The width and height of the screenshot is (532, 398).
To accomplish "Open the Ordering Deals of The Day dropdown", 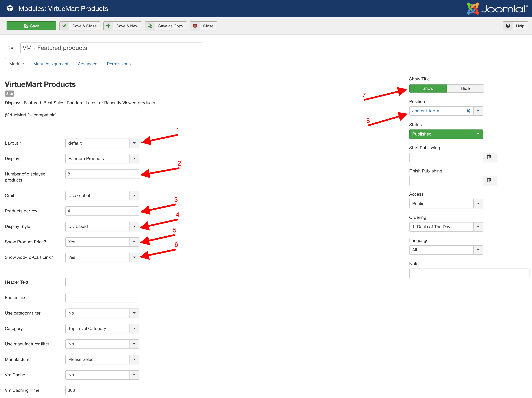I will coord(446,227).
